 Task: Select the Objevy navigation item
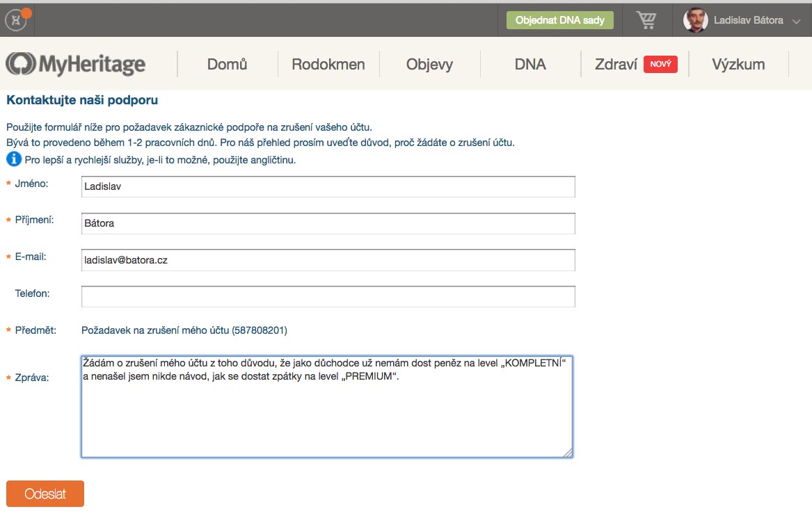(429, 64)
